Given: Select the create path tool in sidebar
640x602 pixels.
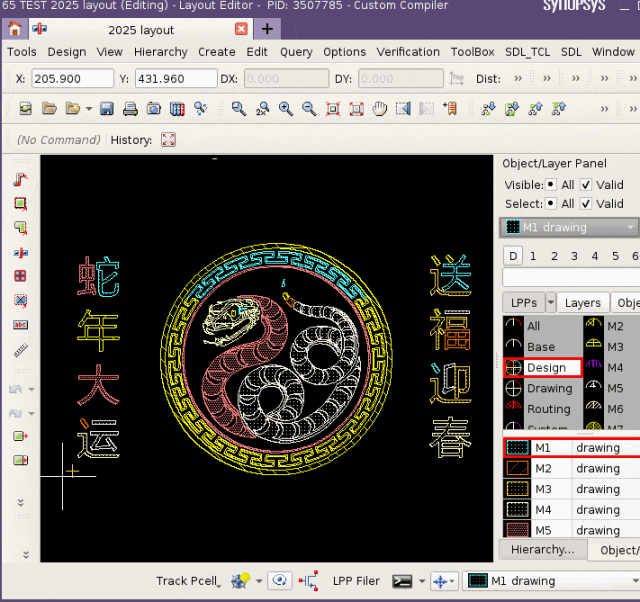Looking at the screenshot, I should [x=20, y=179].
